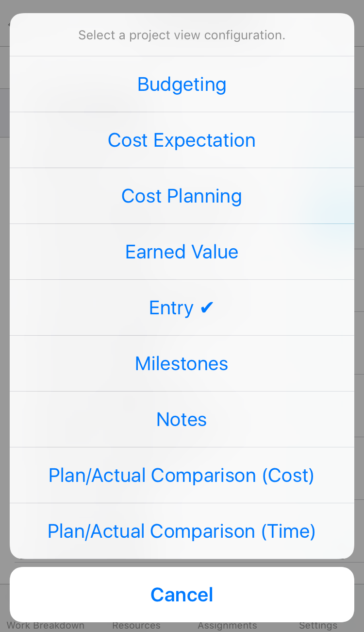Tap the 'Select a project view configuration' header

click(182, 35)
